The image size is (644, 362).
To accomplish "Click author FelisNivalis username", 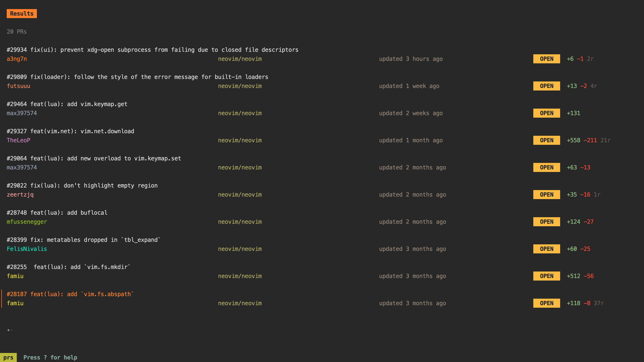I will pos(27,249).
